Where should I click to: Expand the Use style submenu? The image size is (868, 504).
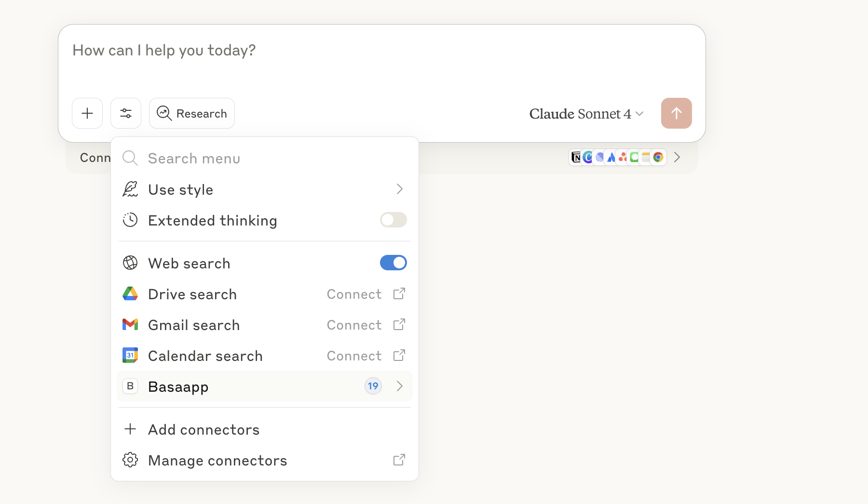coord(399,189)
